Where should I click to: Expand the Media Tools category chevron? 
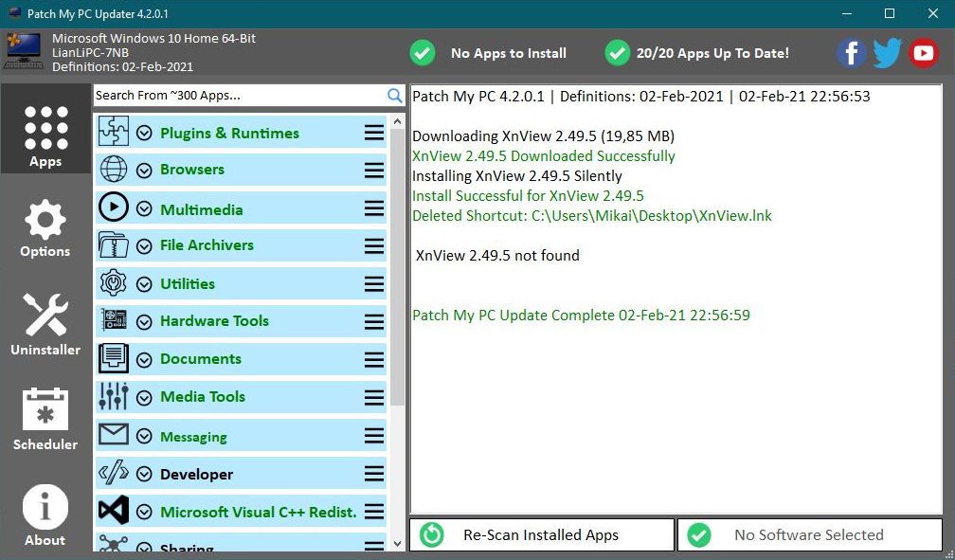point(144,398)
